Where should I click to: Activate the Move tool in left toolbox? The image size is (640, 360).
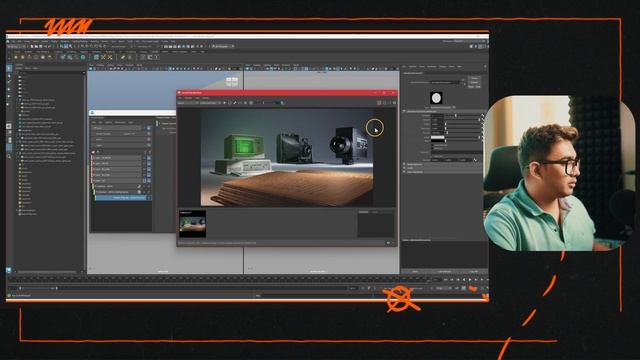(x=9, y=89)
